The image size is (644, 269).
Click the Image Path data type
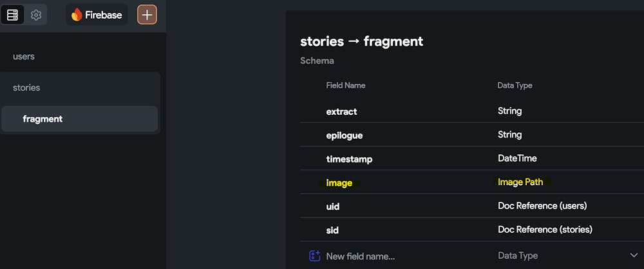[x=520, y=183]
